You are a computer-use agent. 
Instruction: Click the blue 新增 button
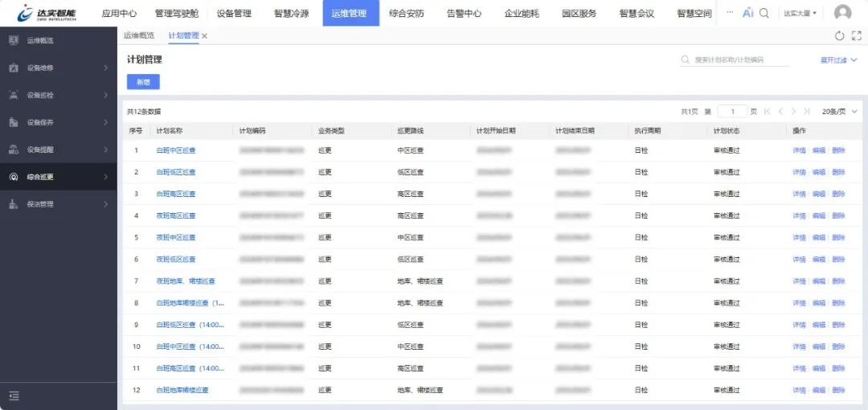click(x=143, y=82)
